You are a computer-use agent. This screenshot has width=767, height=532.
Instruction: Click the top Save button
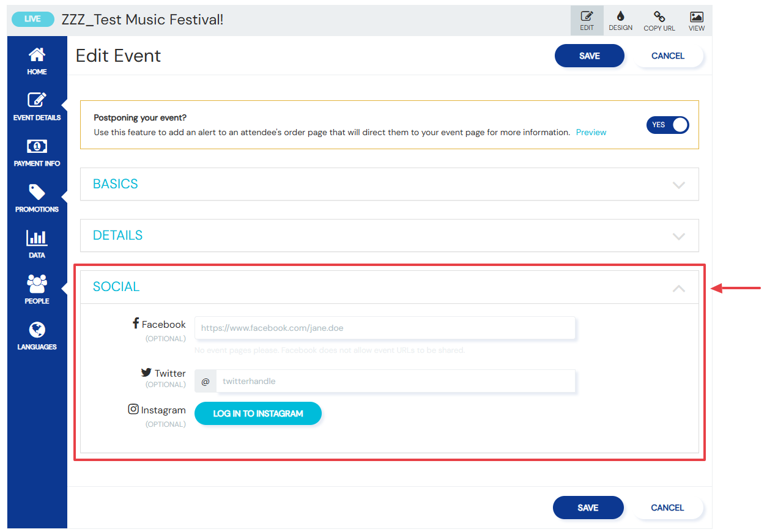pos(590,56)
